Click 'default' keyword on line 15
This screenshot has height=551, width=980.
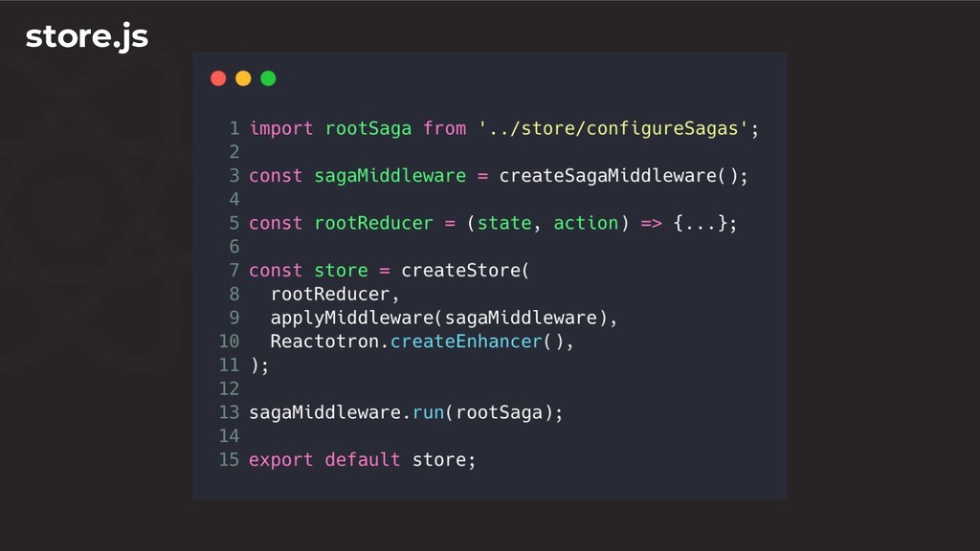[x=363, y=460]
